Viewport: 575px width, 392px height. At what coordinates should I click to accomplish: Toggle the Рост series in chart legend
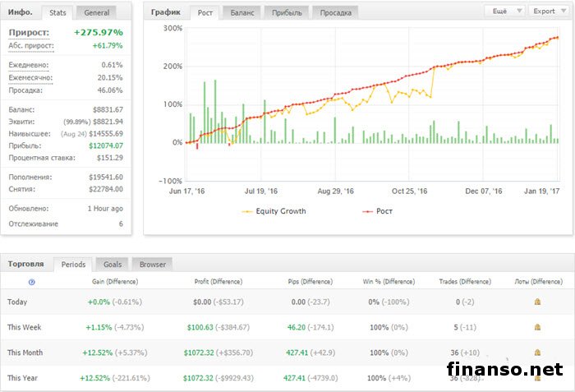[x=369, y=211]
